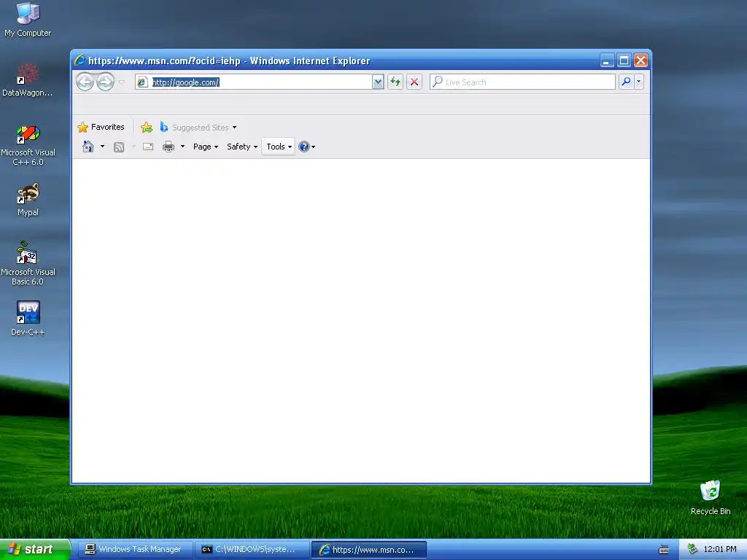Image resolution: width=747 pixels, height=560 pixels.
Task: Maximize the Internet Explorer window
Action: 624,61
